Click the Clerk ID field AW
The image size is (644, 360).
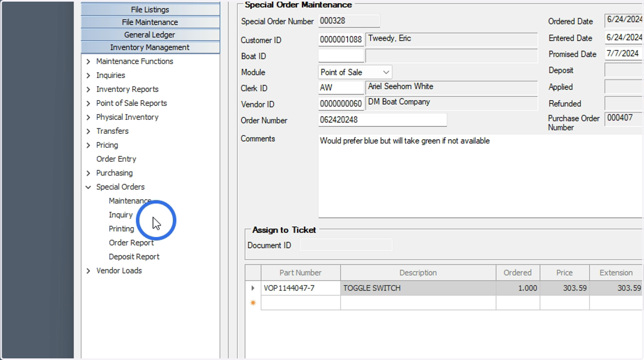[341, 88]
